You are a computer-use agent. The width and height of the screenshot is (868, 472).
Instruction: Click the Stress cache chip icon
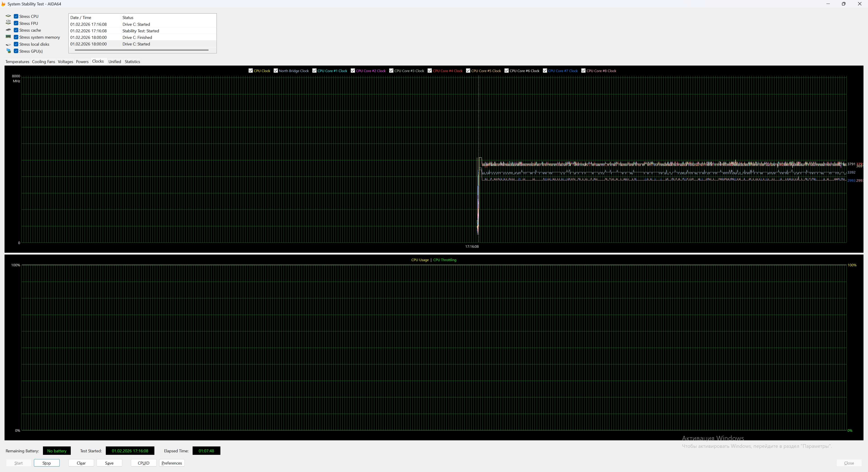[x=8, y=30]
